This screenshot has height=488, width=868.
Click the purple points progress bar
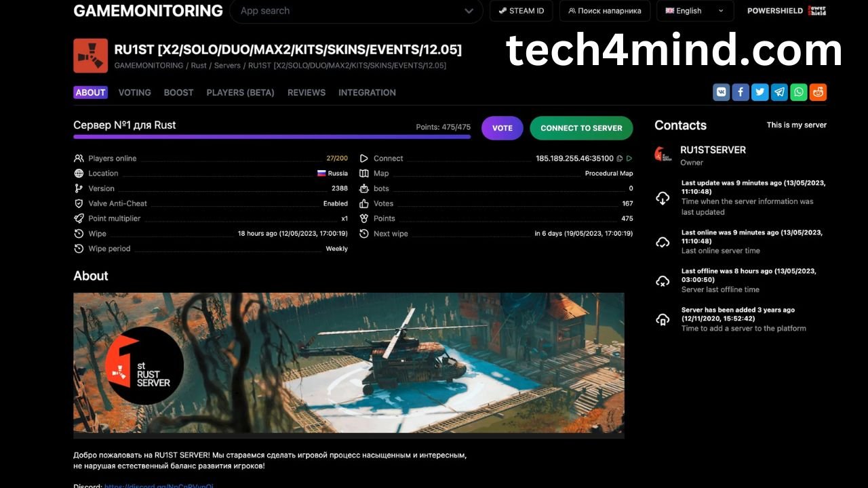tap(272, 137)
